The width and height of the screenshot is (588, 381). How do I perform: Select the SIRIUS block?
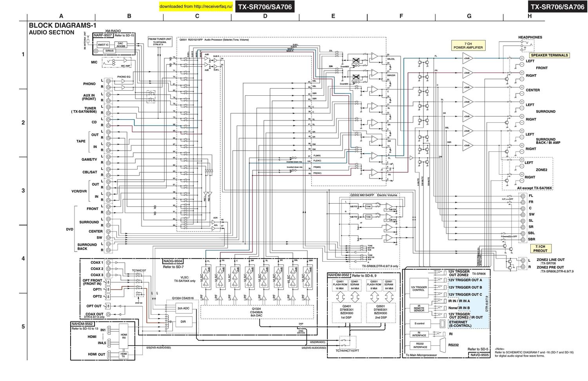coord(109,51)
